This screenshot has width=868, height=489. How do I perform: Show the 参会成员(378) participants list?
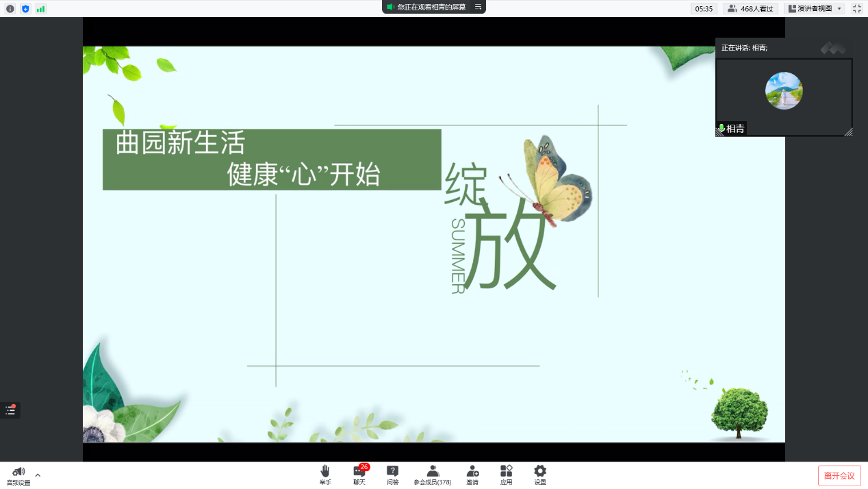(433, 474)
